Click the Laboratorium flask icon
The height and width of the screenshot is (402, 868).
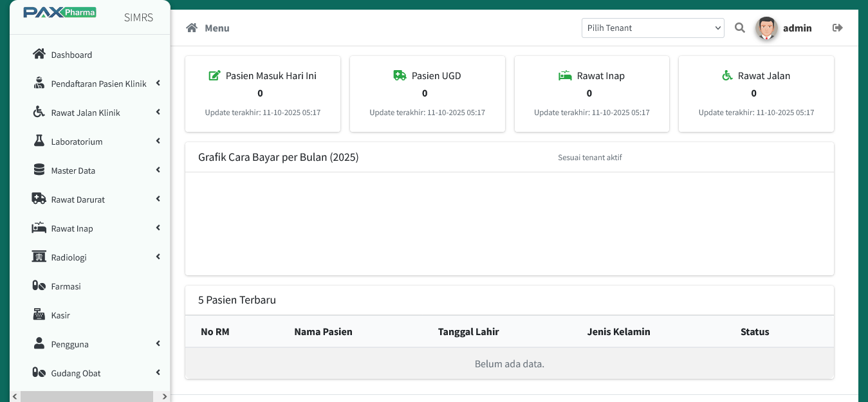click(x=39, y=141)
